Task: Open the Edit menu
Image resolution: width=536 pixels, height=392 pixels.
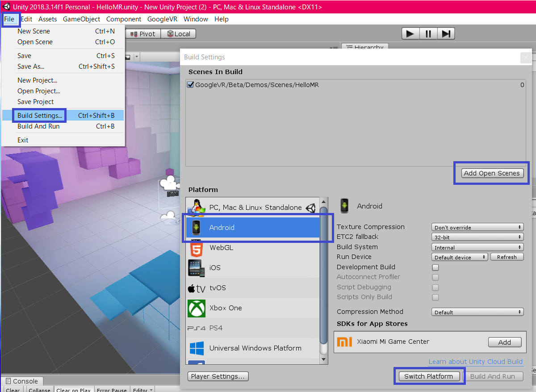Action: tap(26, 19)
